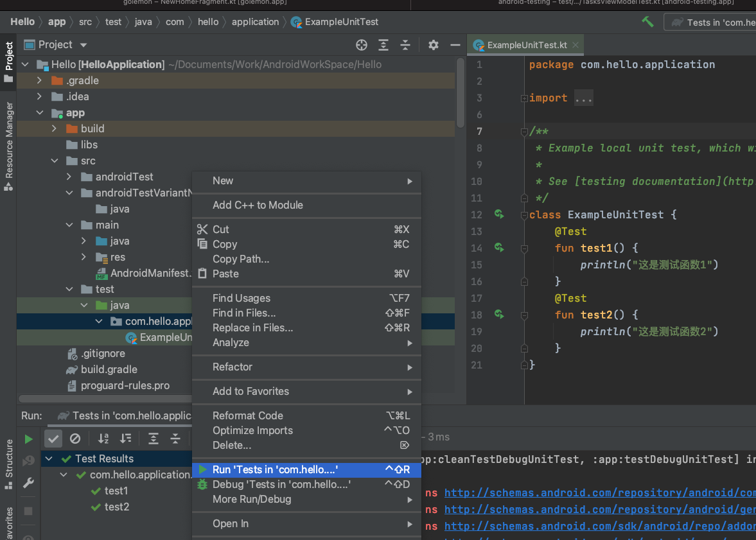Fold the class ExampleUnitTest block
The height and width of the screenshot is (540, 756).
524,215
